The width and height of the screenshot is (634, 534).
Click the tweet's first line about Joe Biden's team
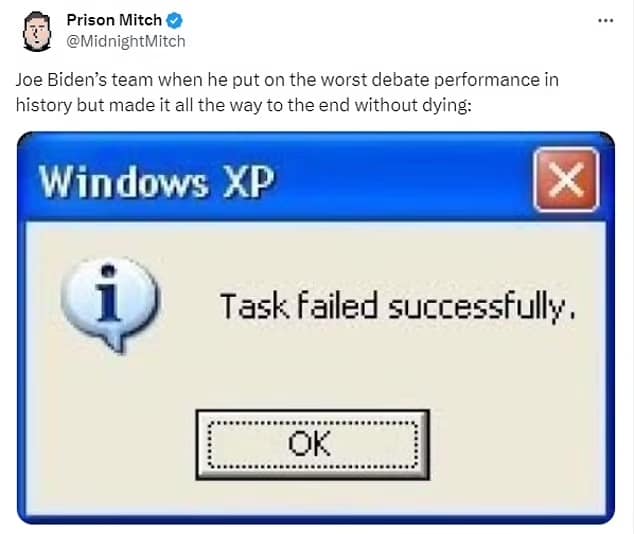click(287, 80)
